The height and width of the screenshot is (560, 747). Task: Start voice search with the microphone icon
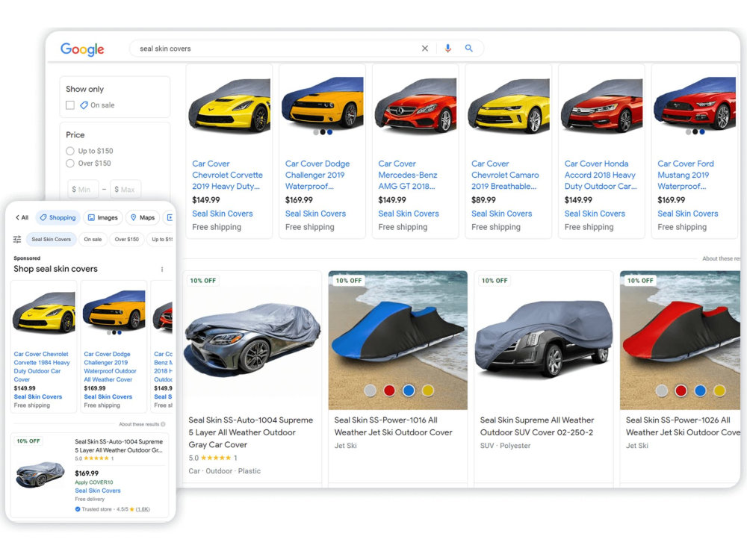click(x=447, y=48)
